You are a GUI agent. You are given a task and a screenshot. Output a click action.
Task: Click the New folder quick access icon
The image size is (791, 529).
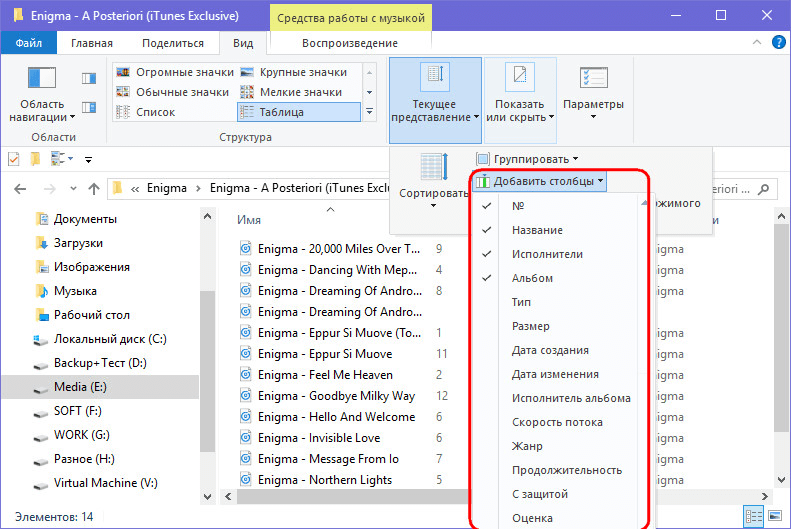pyautogui.click(x=35, y=159)
